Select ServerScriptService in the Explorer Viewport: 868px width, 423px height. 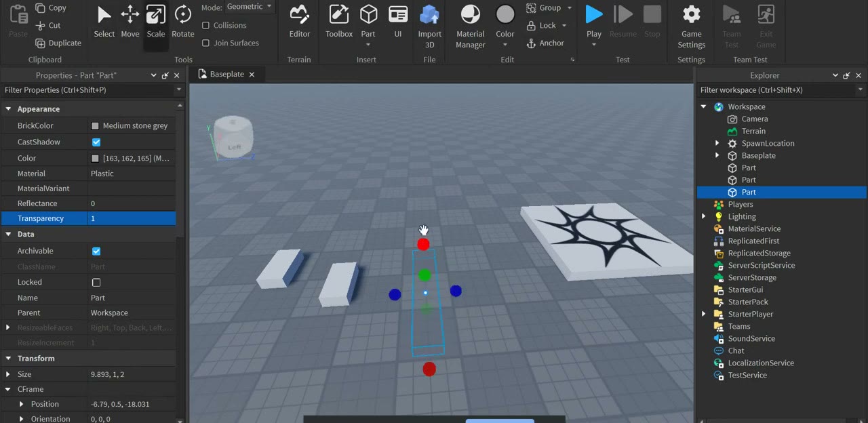coord(761,265)
